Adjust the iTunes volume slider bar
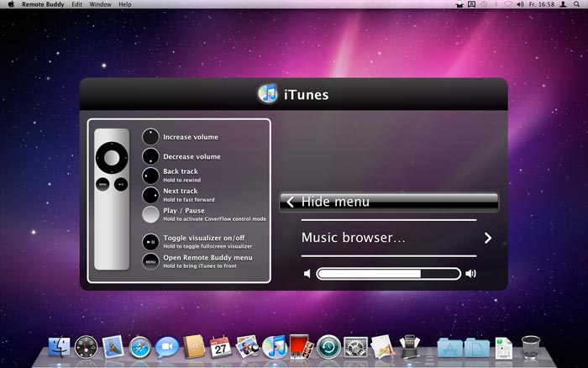The image size is (588, 368). [388, 274]
